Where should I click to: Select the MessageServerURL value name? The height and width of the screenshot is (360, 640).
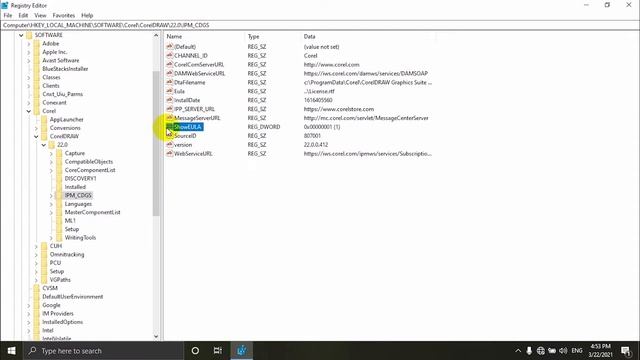(x=197, y=118)
